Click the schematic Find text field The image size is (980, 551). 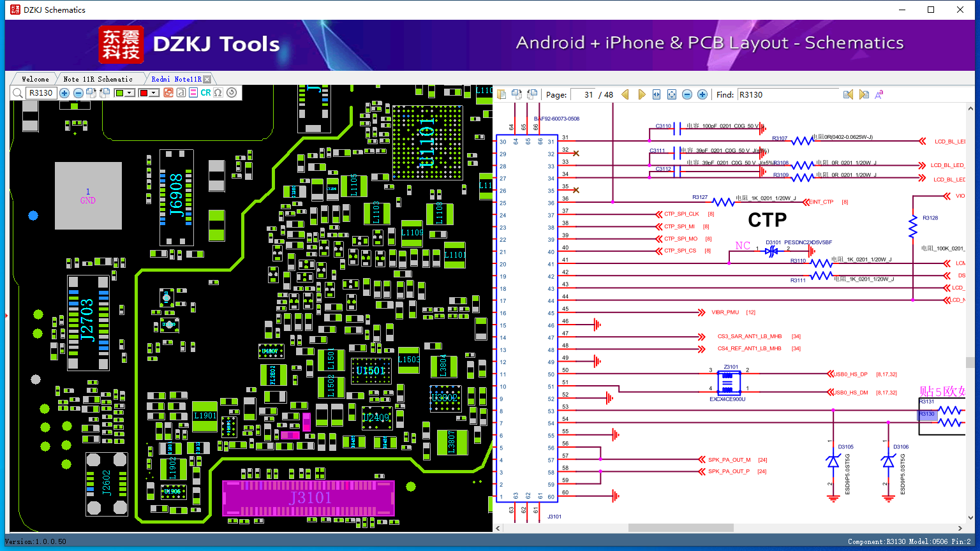click(x=788, y=94)
